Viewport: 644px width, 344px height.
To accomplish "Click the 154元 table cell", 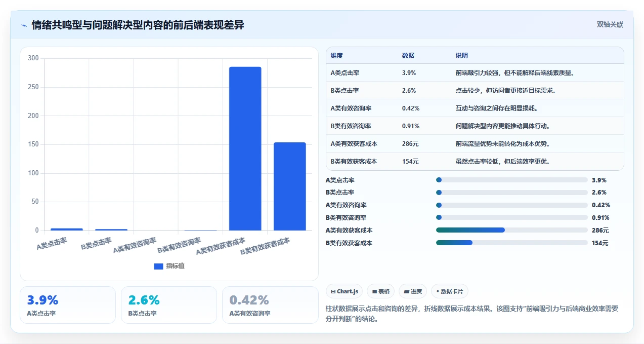I will click(x=410, y=162).
